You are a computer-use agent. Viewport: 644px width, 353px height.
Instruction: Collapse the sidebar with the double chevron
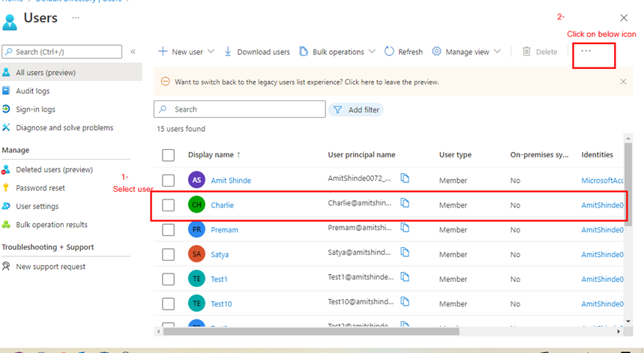[x=133, y=52]
